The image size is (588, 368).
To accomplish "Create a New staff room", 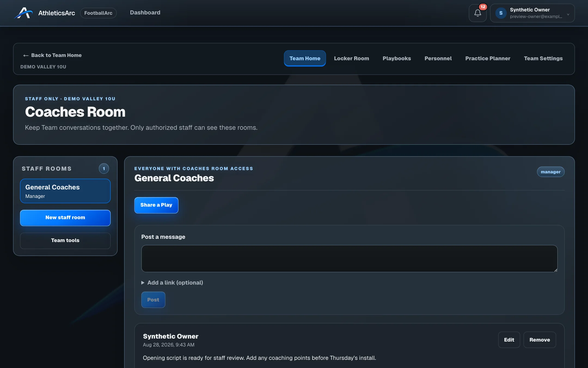I will point(65,218).
